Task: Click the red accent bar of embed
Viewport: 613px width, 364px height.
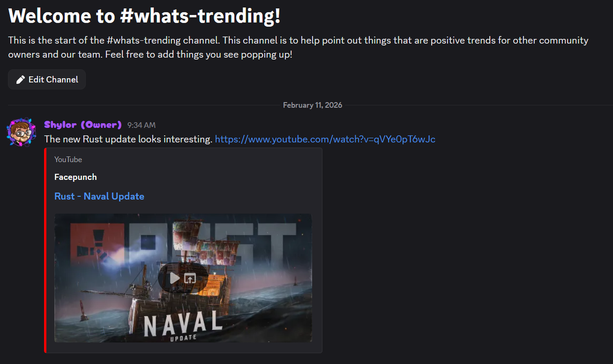Action: pos(45,251)
